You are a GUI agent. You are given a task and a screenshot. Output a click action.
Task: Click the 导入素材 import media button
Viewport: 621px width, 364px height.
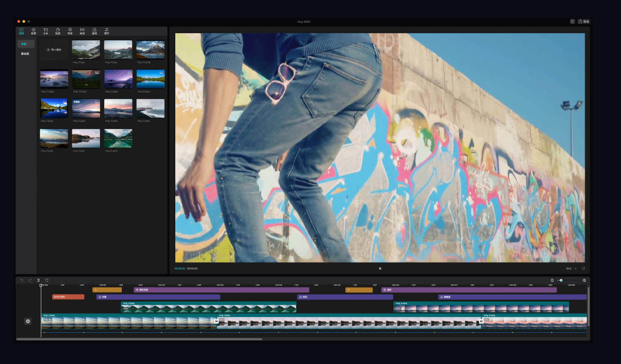click(x=54, y=50)
